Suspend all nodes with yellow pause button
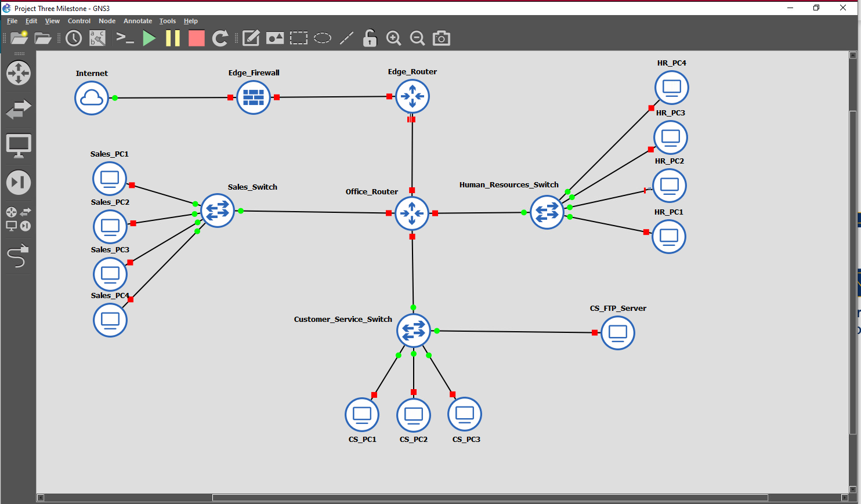The width and height of the screenshot is (861, 504). [x=173, y=38]
